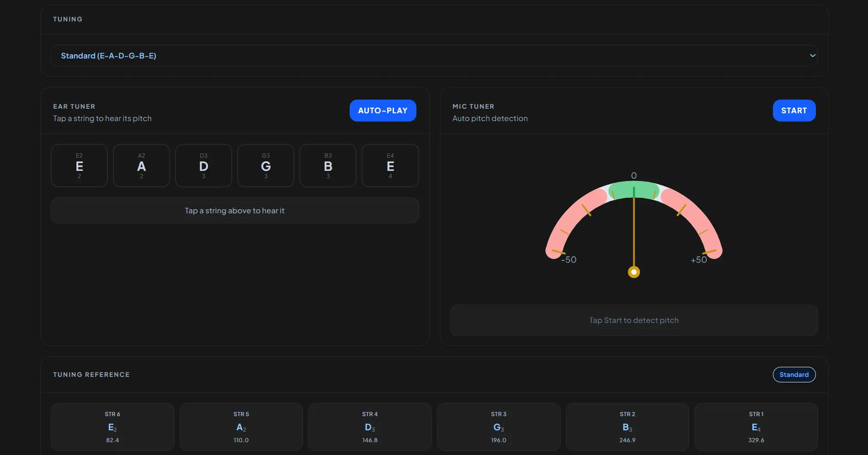Viewport: 868px width, 455px height.
Task: Click the -50 gauge label
Action: pyautogui.click(x=569, y=259)
